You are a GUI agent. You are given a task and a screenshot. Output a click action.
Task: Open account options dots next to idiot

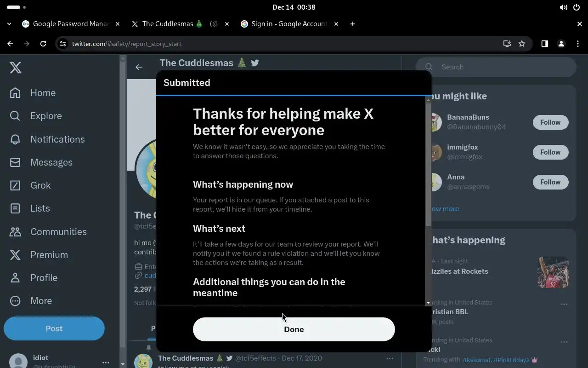(106, 362)
